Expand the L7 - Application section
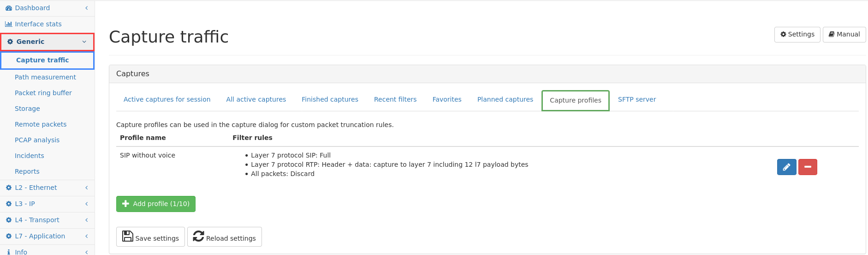 click(x=47, y=236)
